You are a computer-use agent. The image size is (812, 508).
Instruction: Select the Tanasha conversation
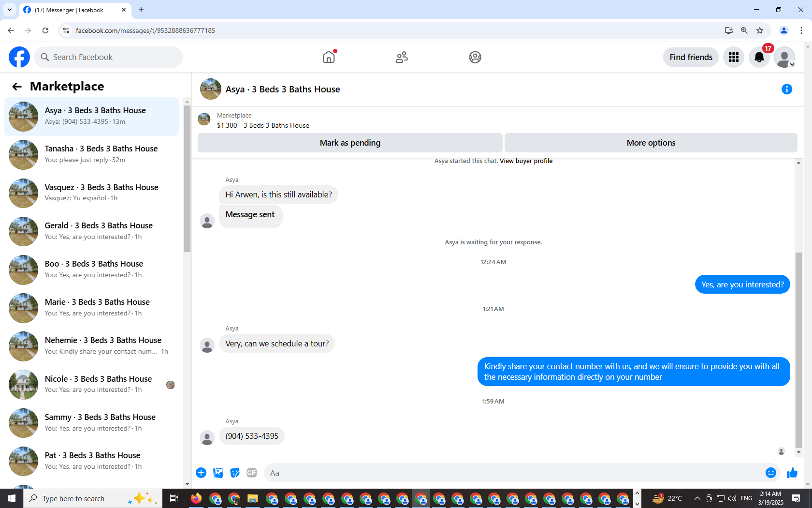click(91, 154)
